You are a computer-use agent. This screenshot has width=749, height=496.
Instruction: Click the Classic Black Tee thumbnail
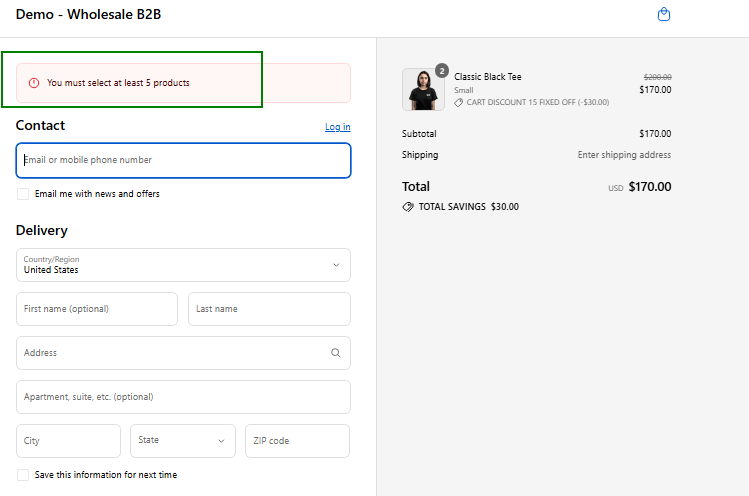[x=422, y=90]
